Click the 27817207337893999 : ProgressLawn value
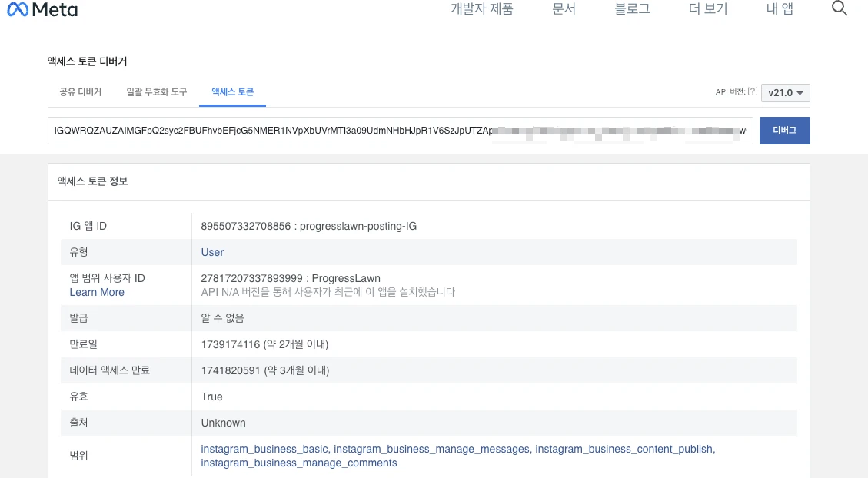The image size is (868, 478). pyautogui.click(x=291, y=278)
